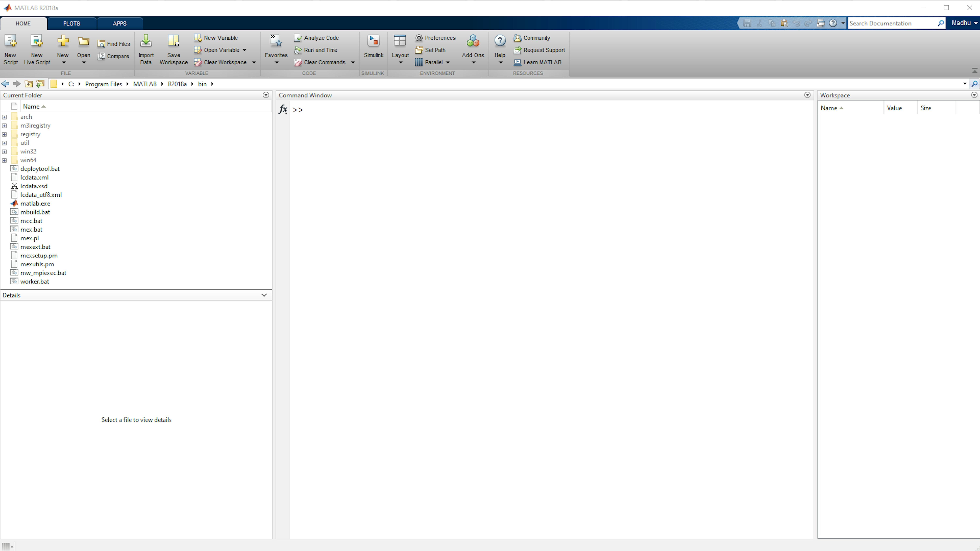Select deploytool.bat file
980x551 pixels.
coord(40,169)
